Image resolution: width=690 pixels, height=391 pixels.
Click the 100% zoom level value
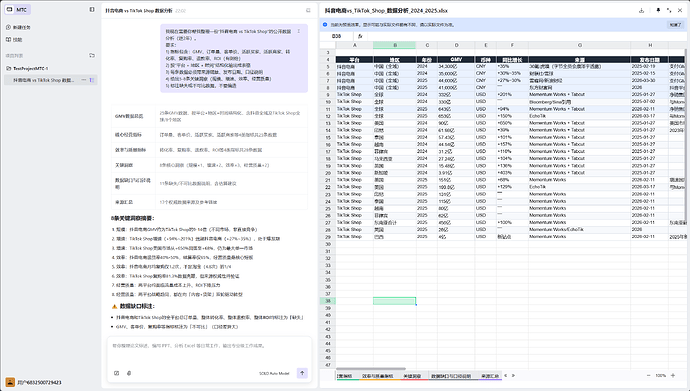coord(661,376)
